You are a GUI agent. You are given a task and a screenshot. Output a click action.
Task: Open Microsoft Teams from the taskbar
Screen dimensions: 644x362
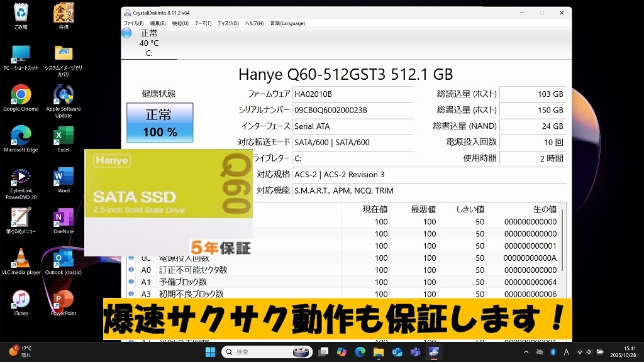(415, 352)
